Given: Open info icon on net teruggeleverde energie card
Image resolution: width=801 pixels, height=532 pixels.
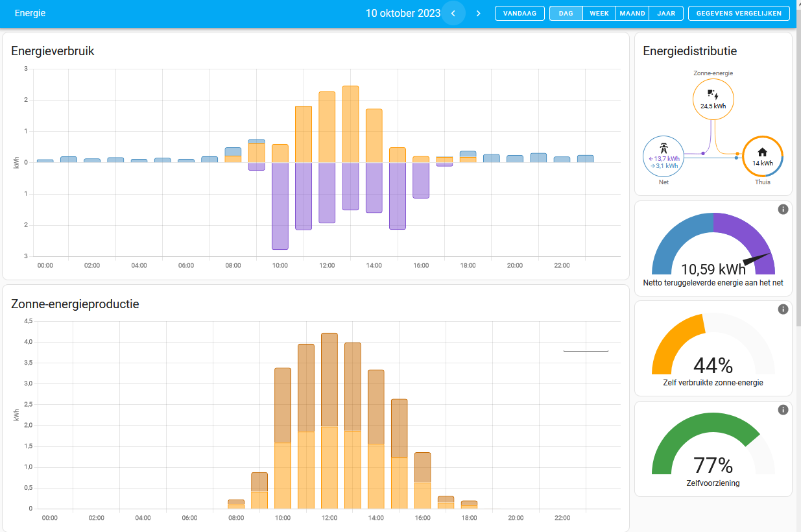Looking at the screenshot, I should (x=783, y=209).
